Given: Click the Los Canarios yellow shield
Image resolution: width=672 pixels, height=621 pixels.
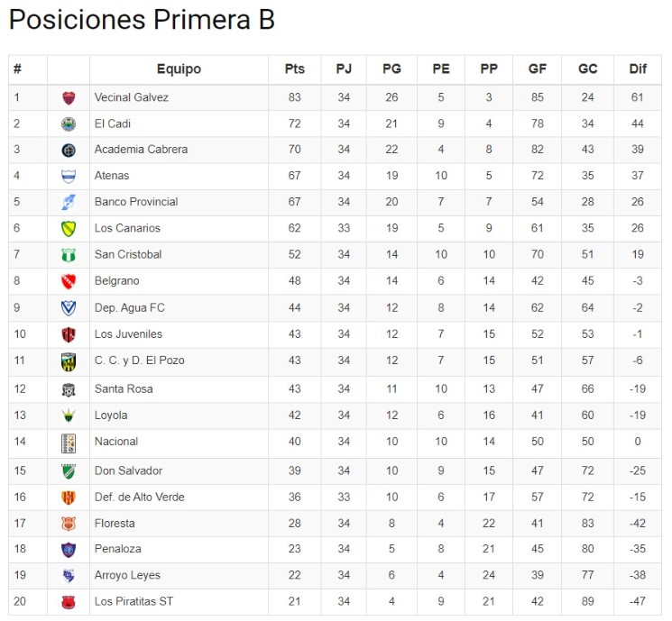Looking at the screenshot, I should coord(69,228).
